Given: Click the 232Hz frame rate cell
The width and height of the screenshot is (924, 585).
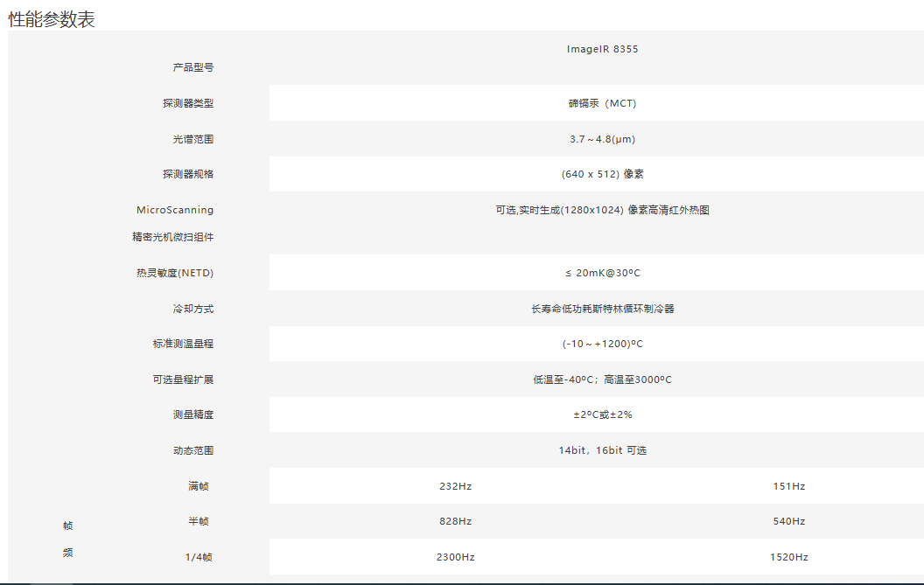Looking at the screenshot, I should (456, 486).
